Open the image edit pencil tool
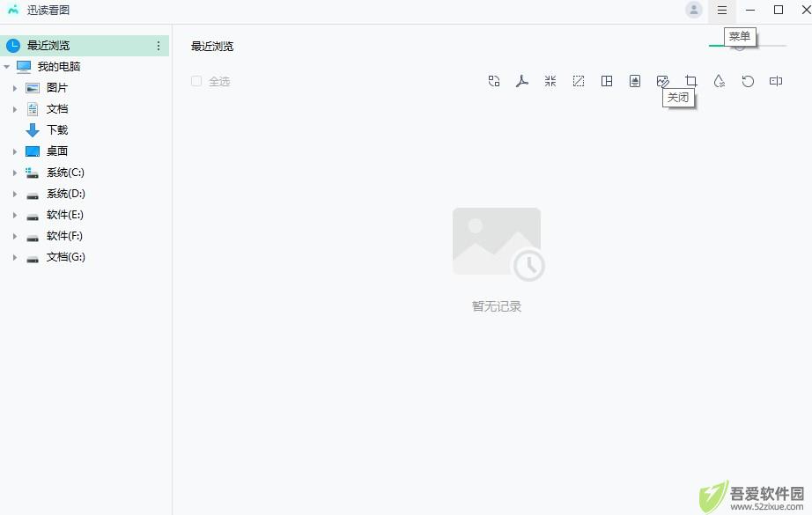Viewport: 812px width, 515px height. [x=663, y=81]
